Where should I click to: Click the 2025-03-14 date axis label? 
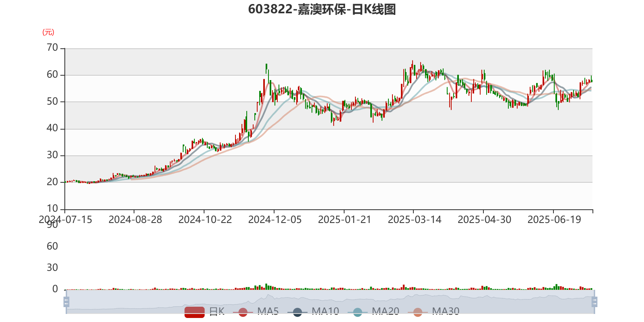pyautogui.click(x=415, y=220)
